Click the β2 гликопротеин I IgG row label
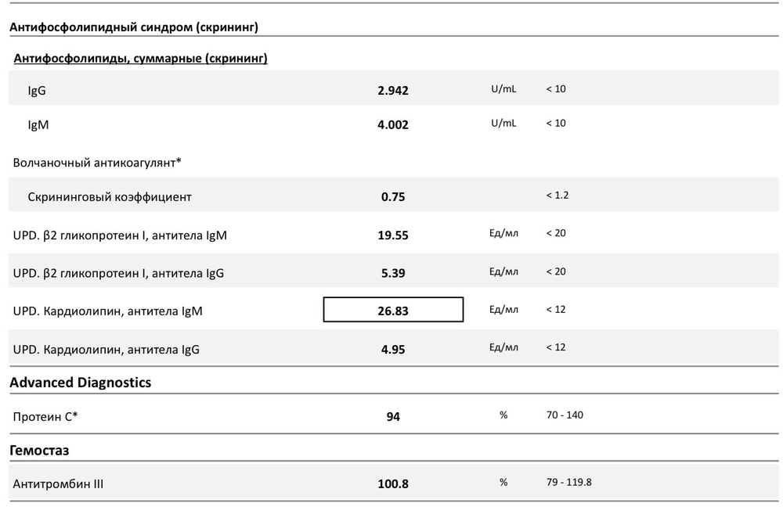The width and height of the screenshot is (783, 532). [x=119, y=273]
